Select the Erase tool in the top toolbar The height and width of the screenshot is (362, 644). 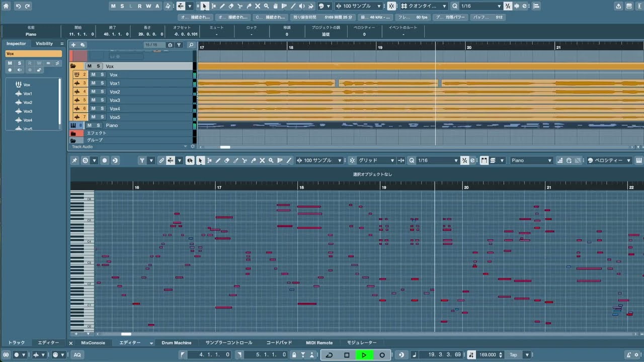pyautogui.click(x=231, y=6)
